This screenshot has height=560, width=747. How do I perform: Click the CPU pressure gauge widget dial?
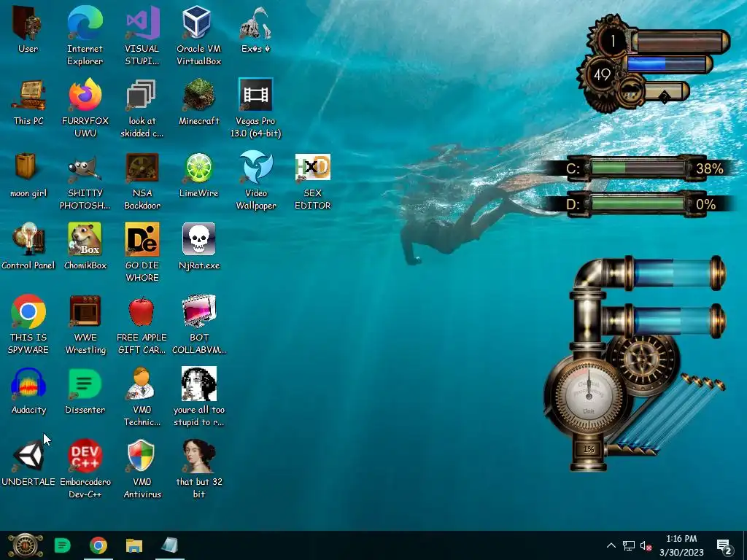tap(588, 395)
